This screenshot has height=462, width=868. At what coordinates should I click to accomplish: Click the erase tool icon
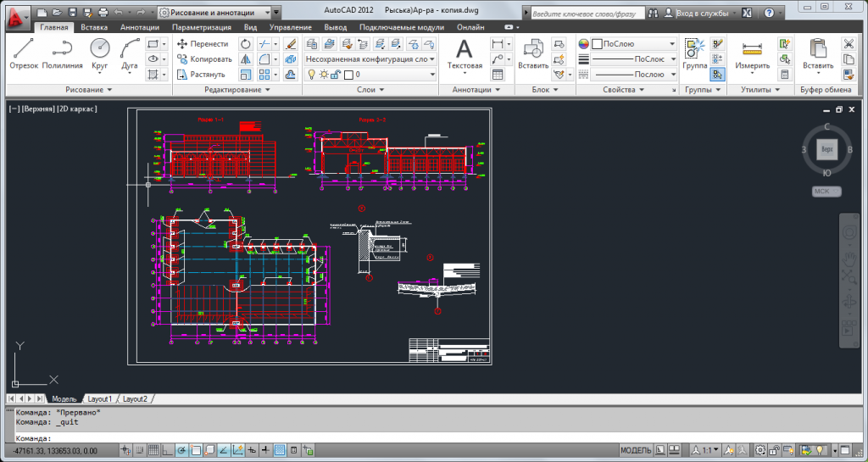[x=291, y=44]
